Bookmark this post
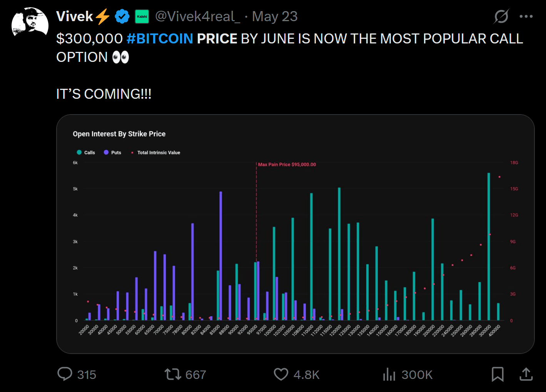This screenshot has height=392, width=546. (x=498, y=374)
